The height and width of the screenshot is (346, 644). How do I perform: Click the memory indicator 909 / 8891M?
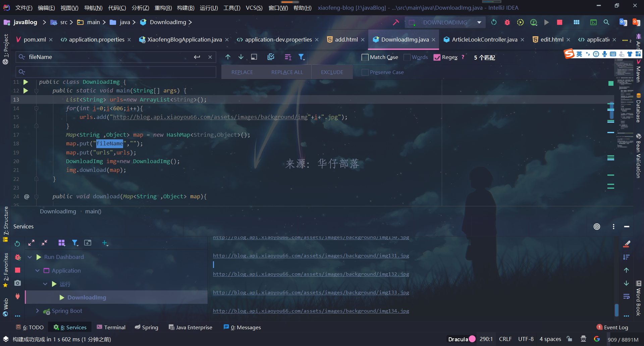pyautogui.click(x=623, y=339)
